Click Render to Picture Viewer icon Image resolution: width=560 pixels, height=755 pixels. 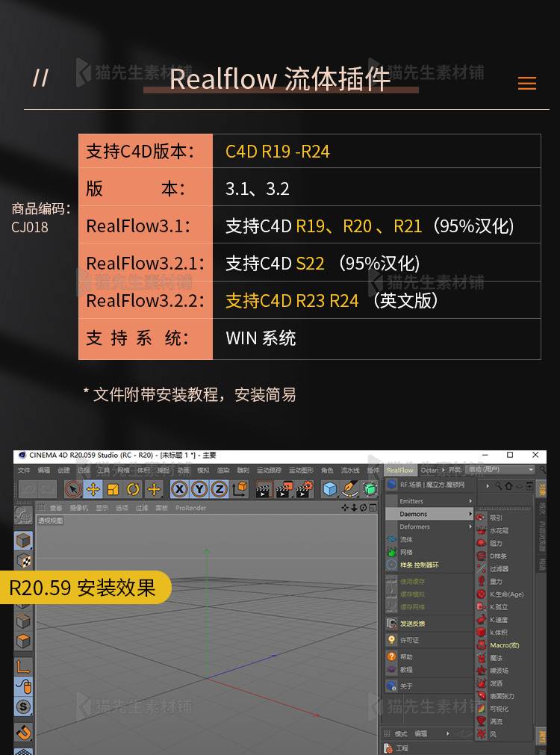284,489
